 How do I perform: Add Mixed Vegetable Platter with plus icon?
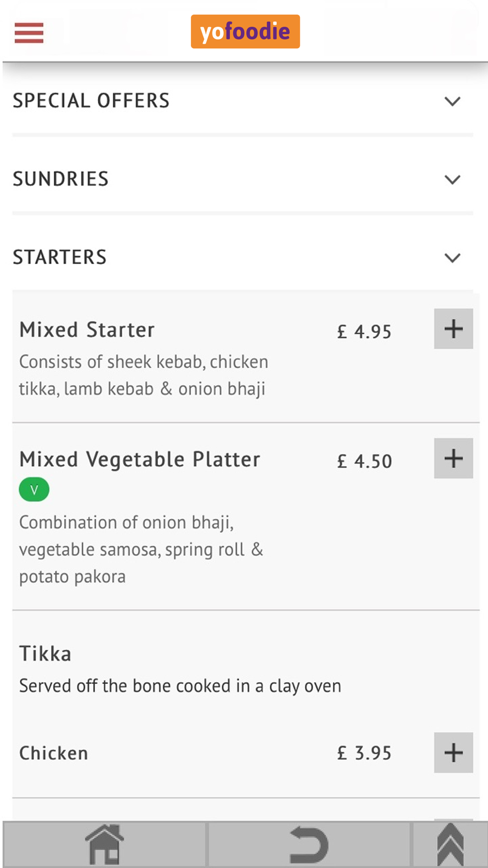pyautogui.click(x=453, y=458)
